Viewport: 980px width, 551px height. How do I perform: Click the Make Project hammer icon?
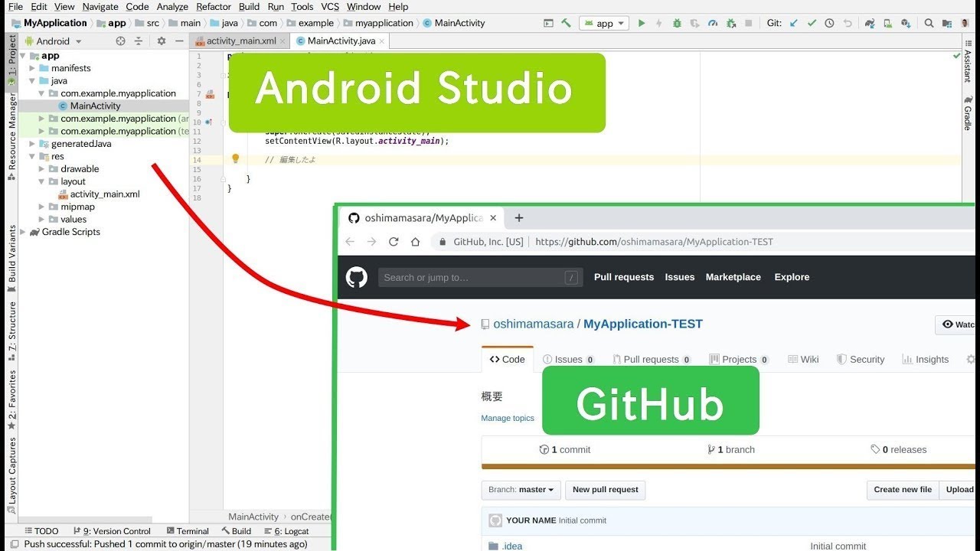pyautogui.click(x=567, y=23)
